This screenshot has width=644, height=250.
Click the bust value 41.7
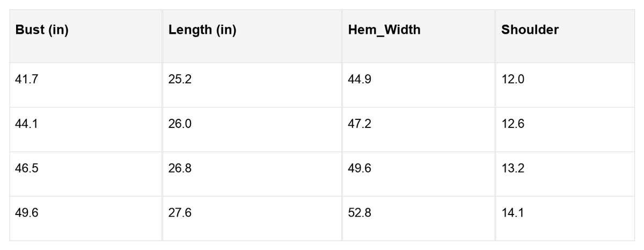(x=27, y=80)
